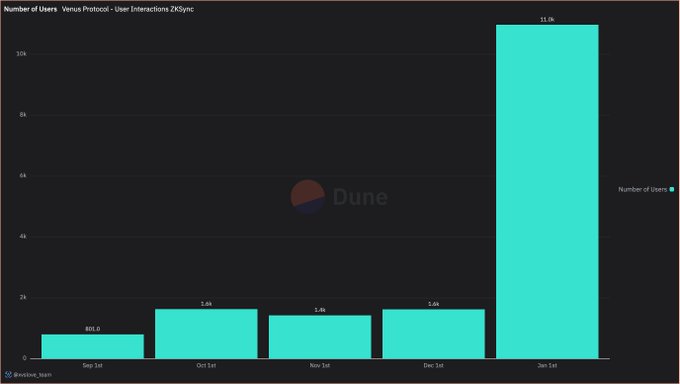Click the chart author avatar icon
The image size is (680, 384).
[8, 374]
